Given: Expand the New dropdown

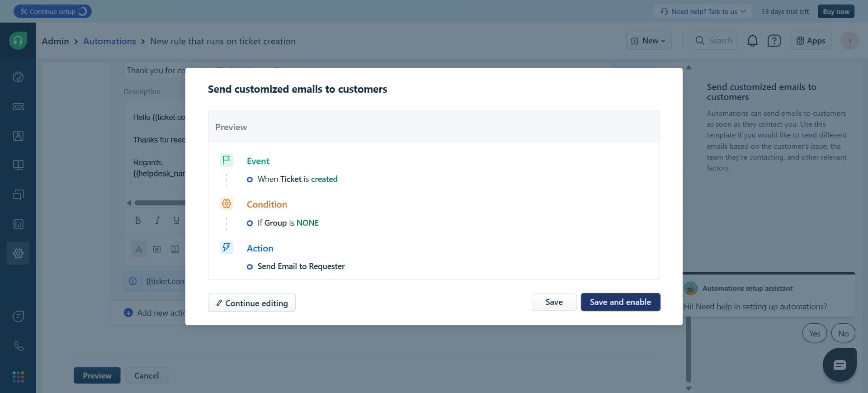Looking at the screenshot, I should (x=649, y=41).
